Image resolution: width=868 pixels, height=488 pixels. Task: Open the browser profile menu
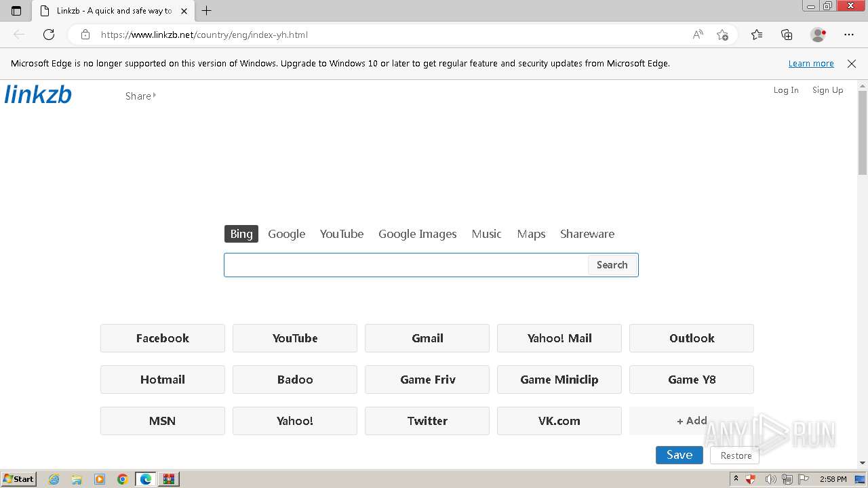tap(818, 35)
